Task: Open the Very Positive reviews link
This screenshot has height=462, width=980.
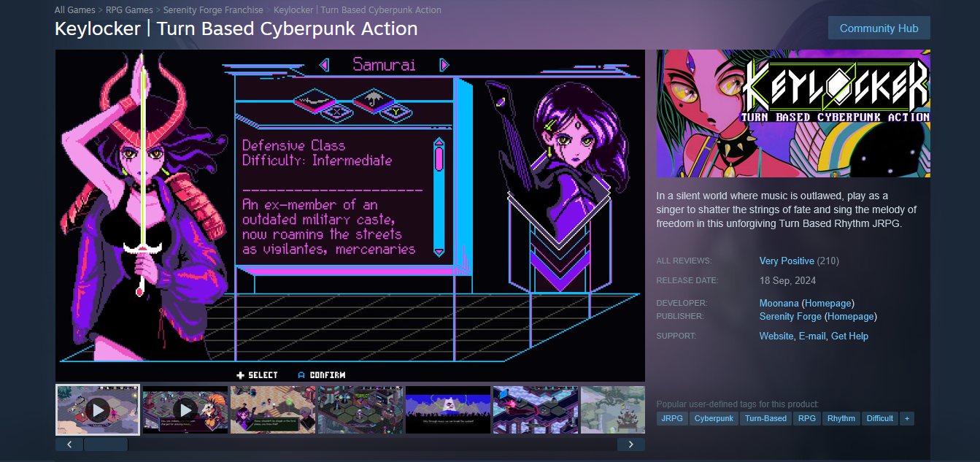Action: tap(787, 261)
